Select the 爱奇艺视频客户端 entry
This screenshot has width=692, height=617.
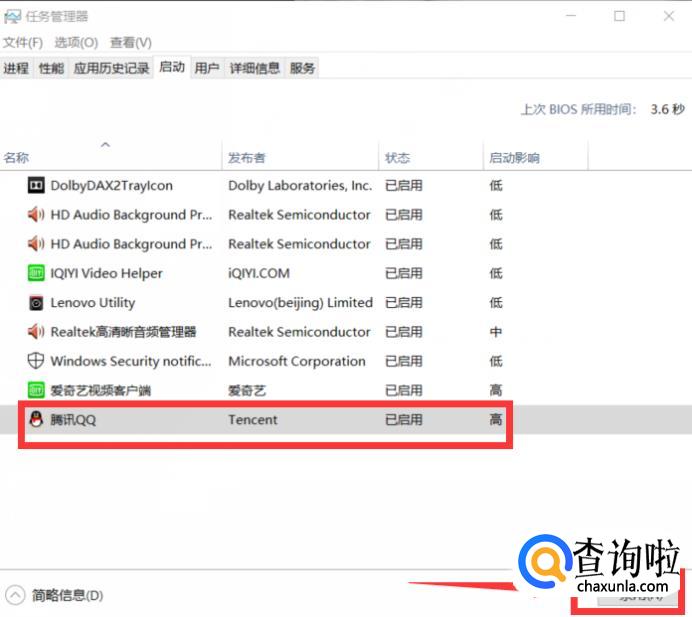click(x=101, y=390)
